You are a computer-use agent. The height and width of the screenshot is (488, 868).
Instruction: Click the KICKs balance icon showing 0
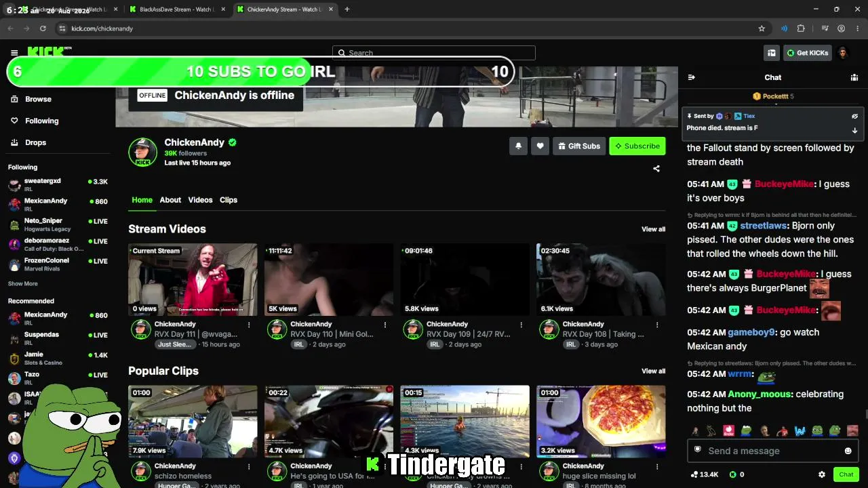point(732,474)
